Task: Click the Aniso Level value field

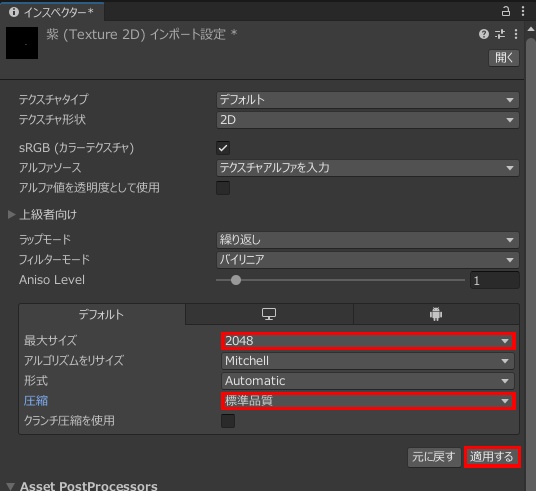Action: coord(495,280)
